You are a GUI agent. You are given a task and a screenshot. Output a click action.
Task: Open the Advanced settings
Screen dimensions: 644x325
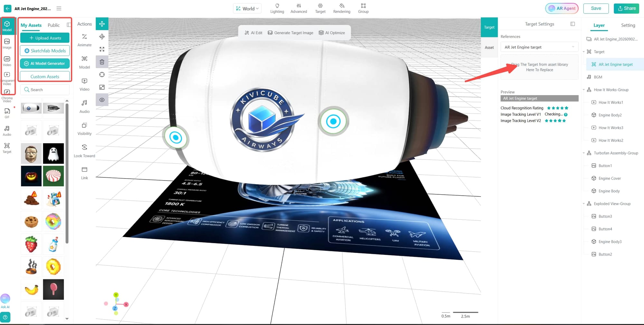tap(299, 8)
